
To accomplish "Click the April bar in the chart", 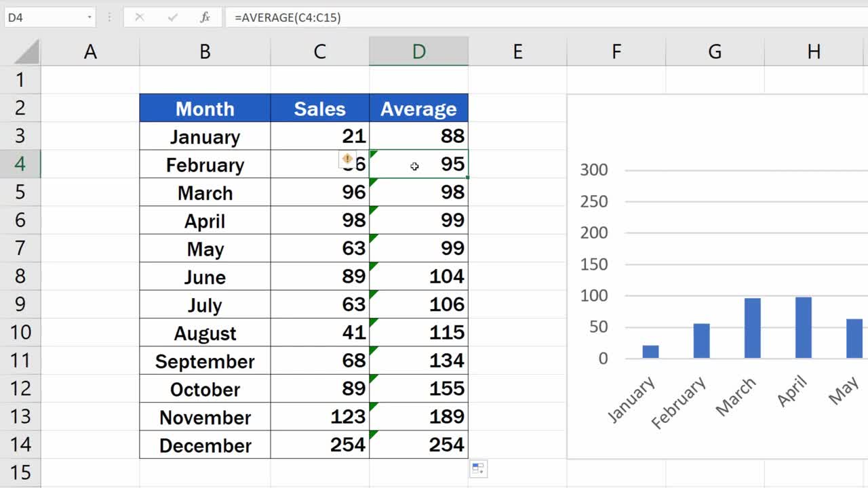I will [803, 327].
